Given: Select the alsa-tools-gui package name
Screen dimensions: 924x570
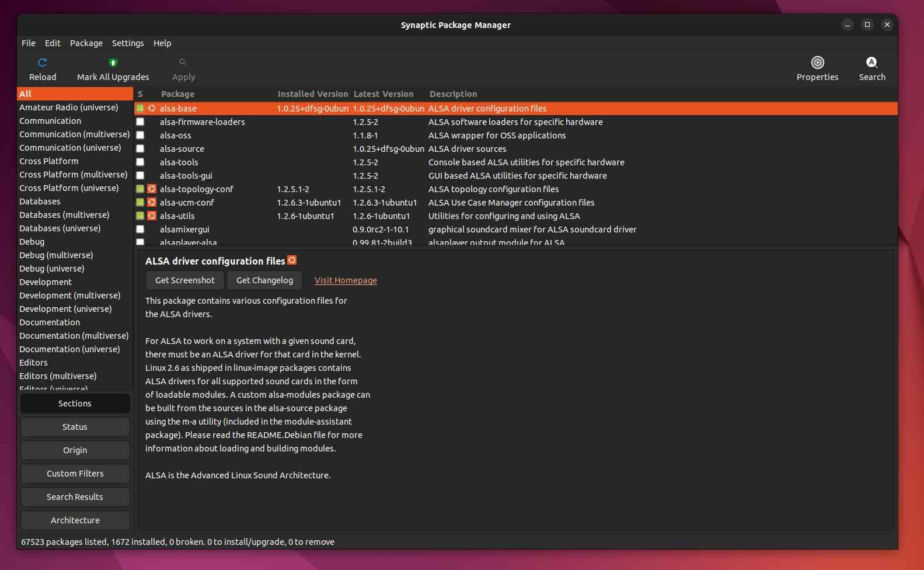Looking at the screenshot, I should pyautogui.click(x=186, y=176).
